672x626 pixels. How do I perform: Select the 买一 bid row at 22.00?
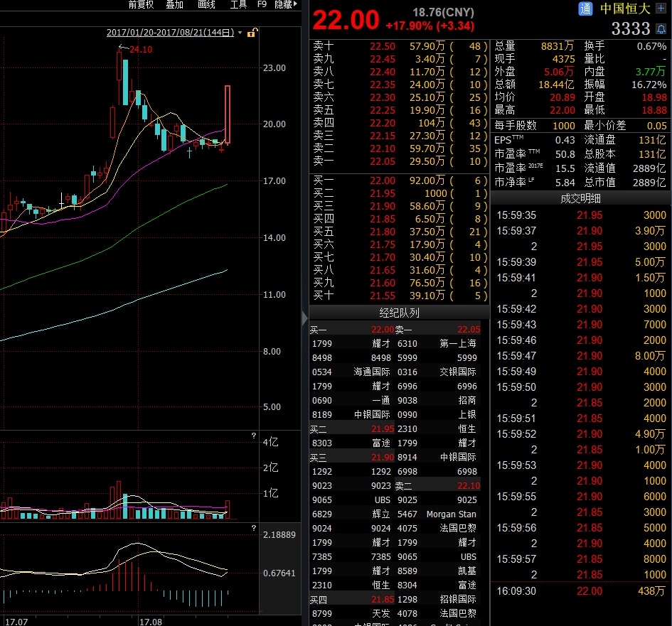[400, 180]
